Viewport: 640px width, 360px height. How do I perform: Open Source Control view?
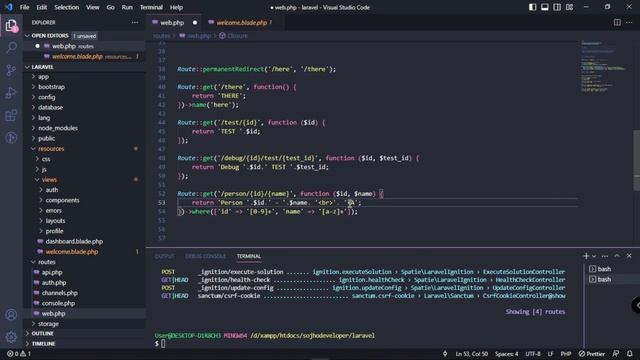11,70
